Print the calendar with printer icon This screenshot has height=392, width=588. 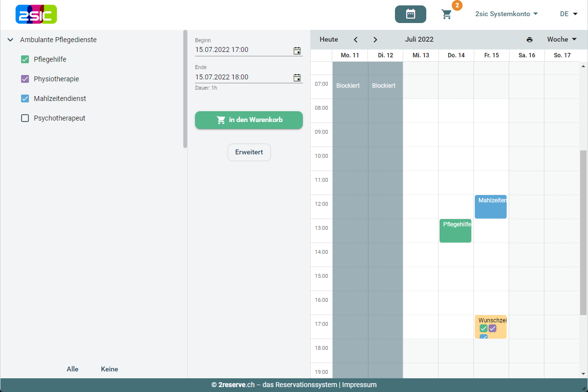coord(529,40)
